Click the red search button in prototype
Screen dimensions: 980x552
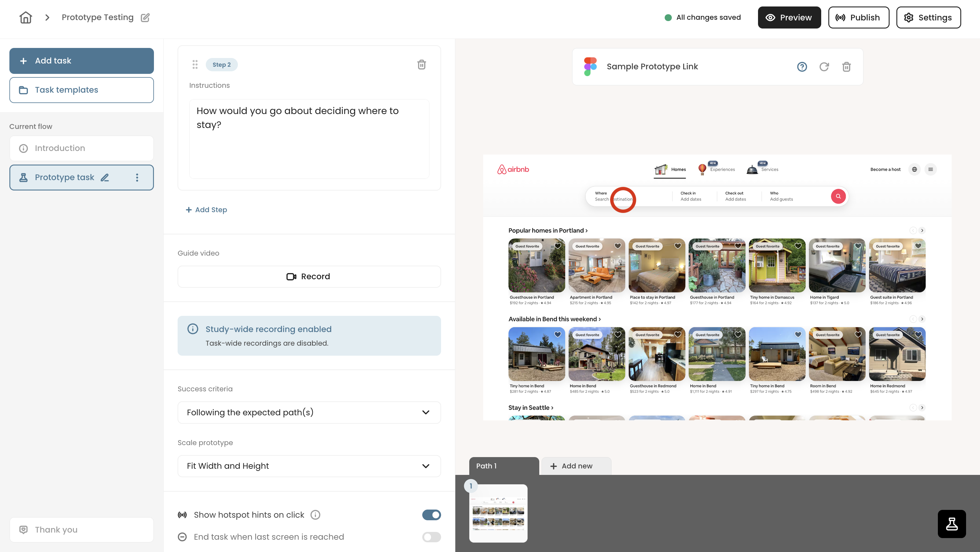coord(838,196)
